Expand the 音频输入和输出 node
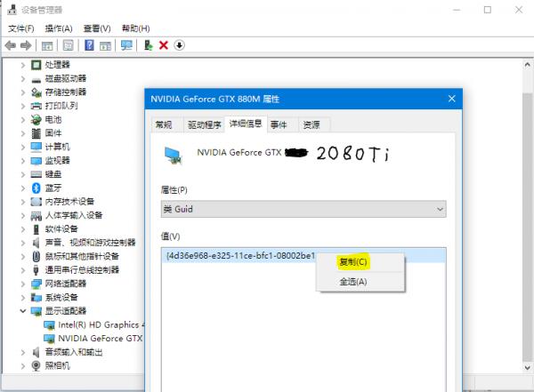Screen dimensions: 534x392 coord(23,352)
